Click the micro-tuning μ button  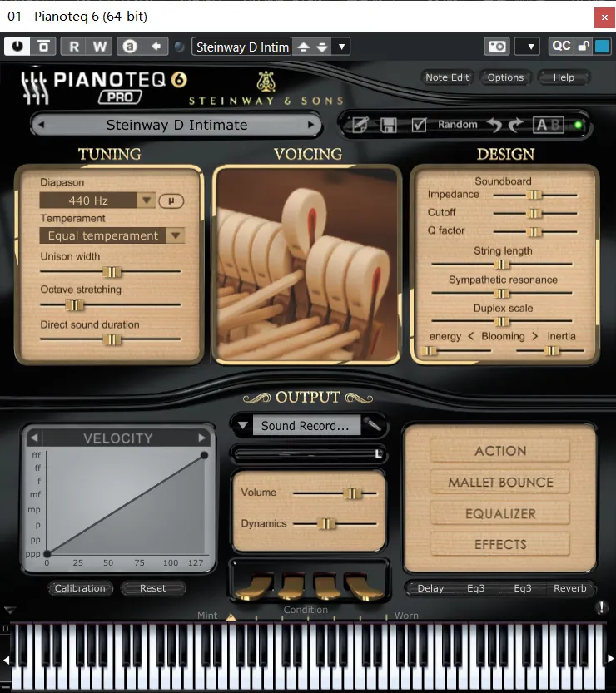click(x=171, y=201)
